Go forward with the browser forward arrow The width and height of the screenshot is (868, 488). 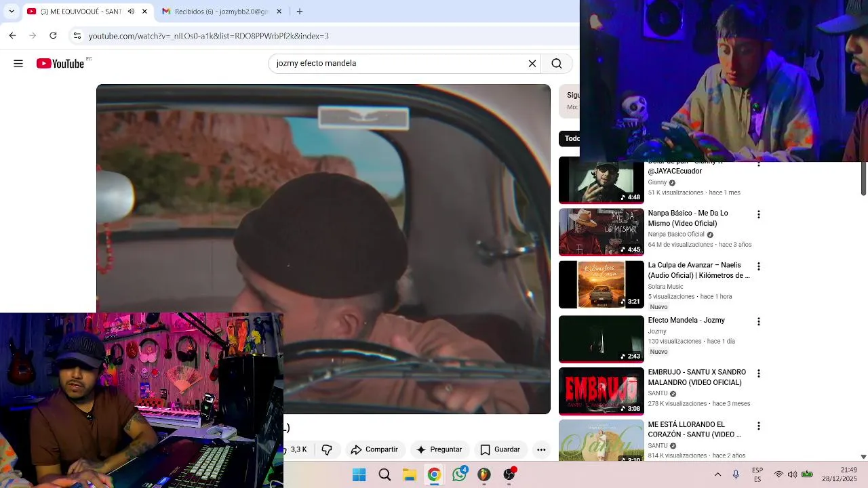click(x=33, y=36)
